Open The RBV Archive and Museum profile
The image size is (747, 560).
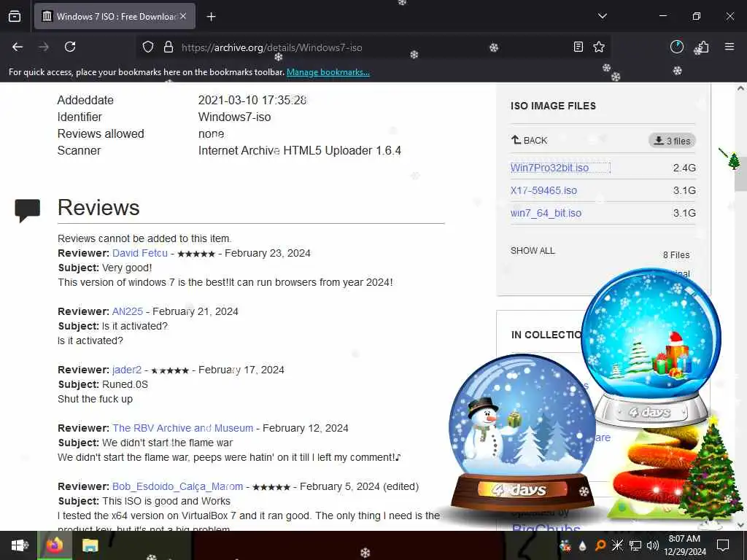coord(183,428)
